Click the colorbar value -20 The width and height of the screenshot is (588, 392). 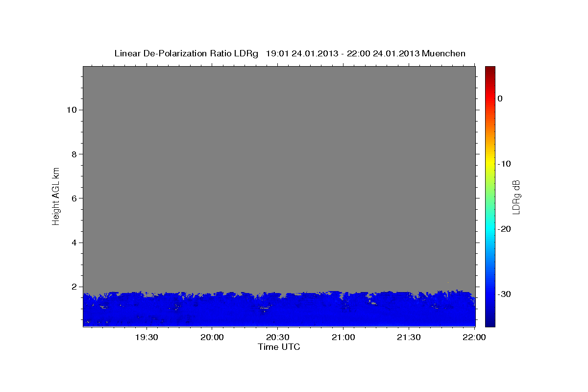(504, 229)
